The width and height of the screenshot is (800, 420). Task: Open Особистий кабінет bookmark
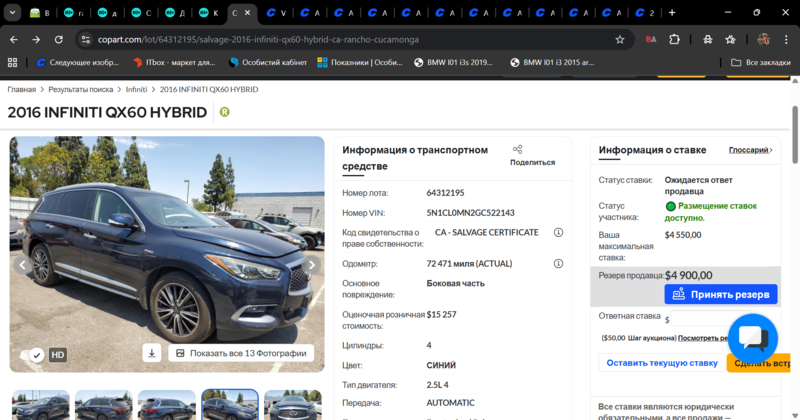[268, 62]
